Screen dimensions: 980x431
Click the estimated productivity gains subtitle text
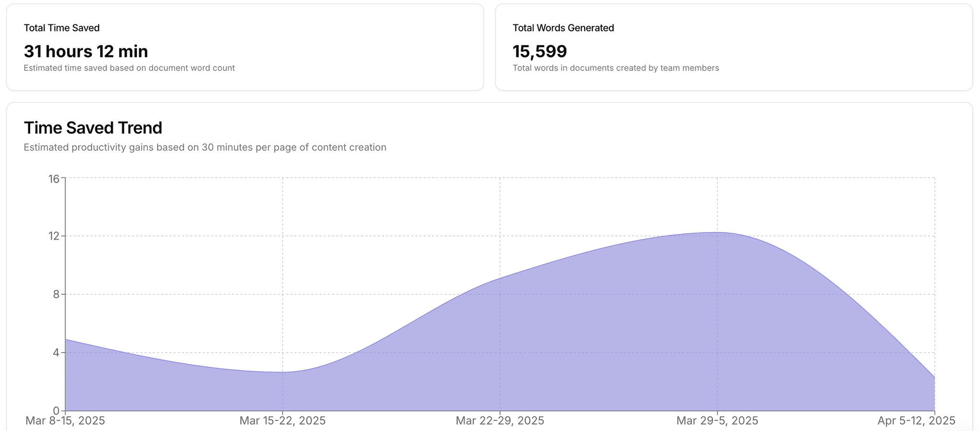205,147
